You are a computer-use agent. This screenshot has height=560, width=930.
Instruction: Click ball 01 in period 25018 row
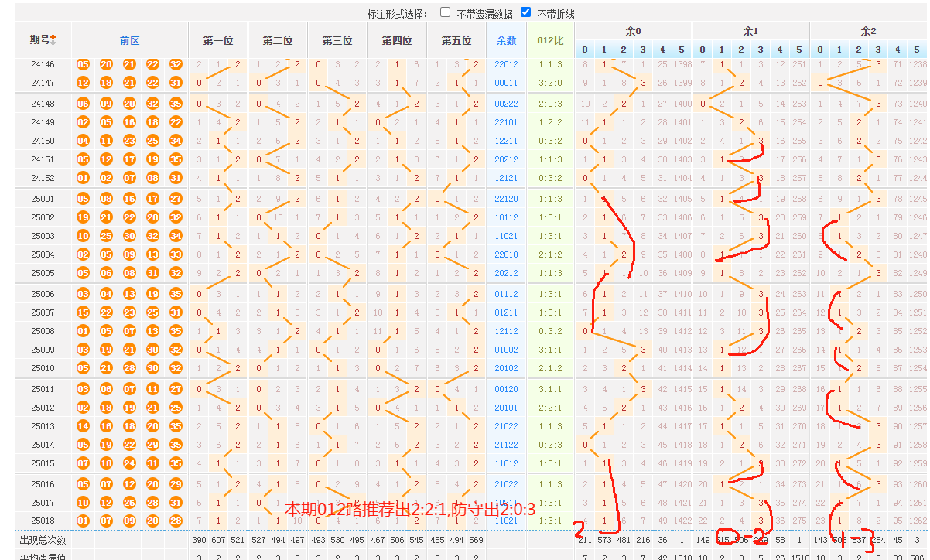tap(83, 521)
